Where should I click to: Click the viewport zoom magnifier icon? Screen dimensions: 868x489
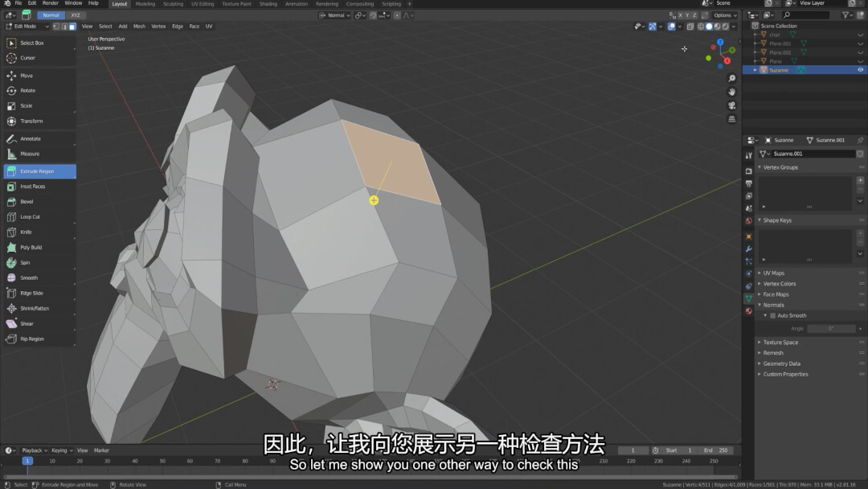tap(732, 79)
